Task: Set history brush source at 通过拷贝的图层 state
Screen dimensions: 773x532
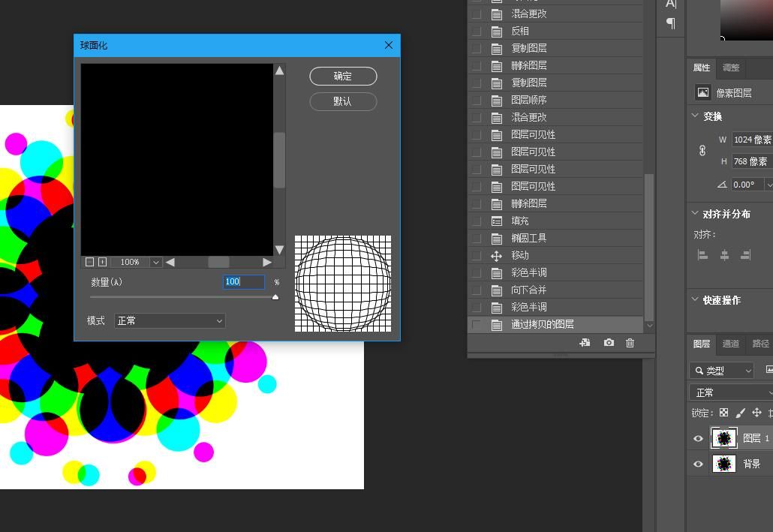Action: pos(477,324)
